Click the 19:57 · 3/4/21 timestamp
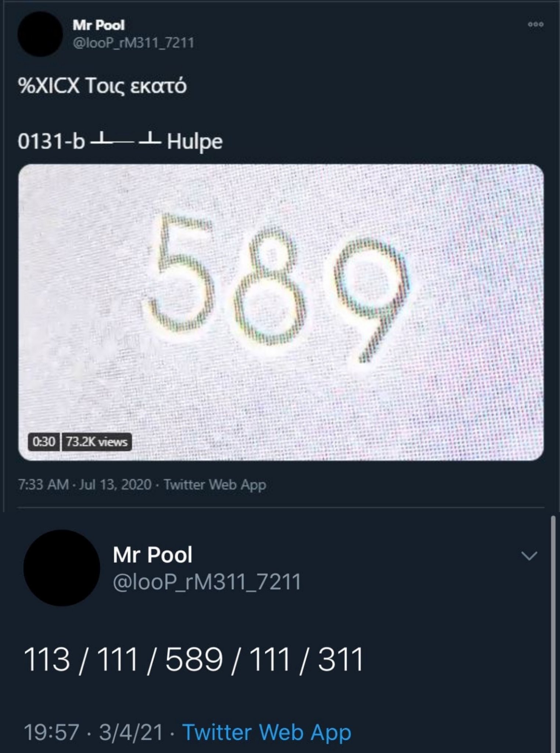 [x=93, y=732]
